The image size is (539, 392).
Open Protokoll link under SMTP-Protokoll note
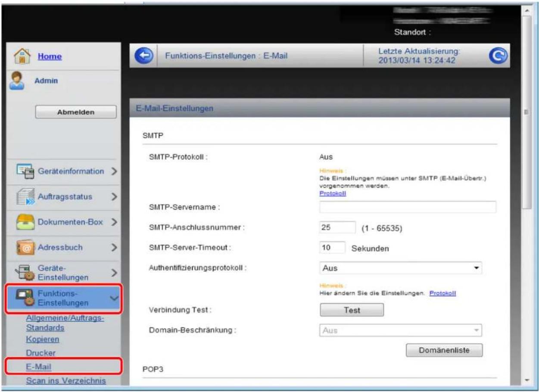click(333, 193)
